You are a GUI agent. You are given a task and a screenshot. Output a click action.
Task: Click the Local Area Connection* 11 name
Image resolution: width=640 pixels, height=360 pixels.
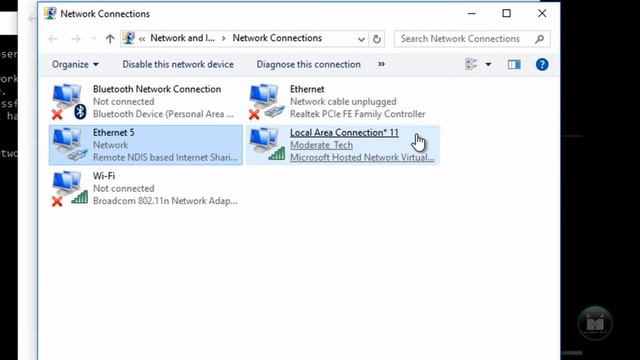344,133
